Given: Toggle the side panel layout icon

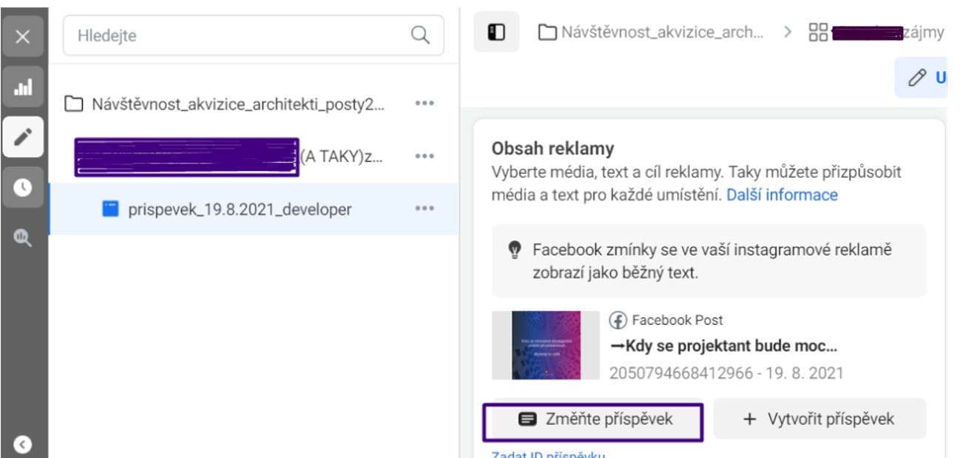Looking at the screenshot, I should (496, 33).
